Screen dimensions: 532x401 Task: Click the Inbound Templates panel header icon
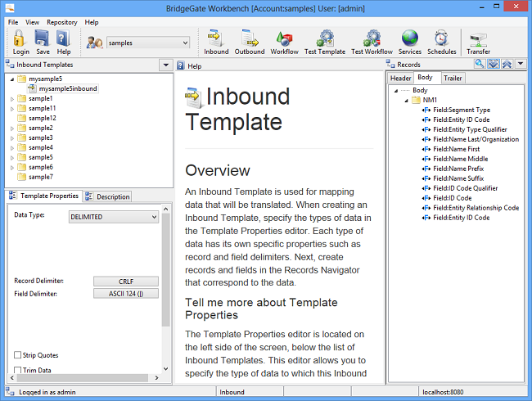point(10,64)
